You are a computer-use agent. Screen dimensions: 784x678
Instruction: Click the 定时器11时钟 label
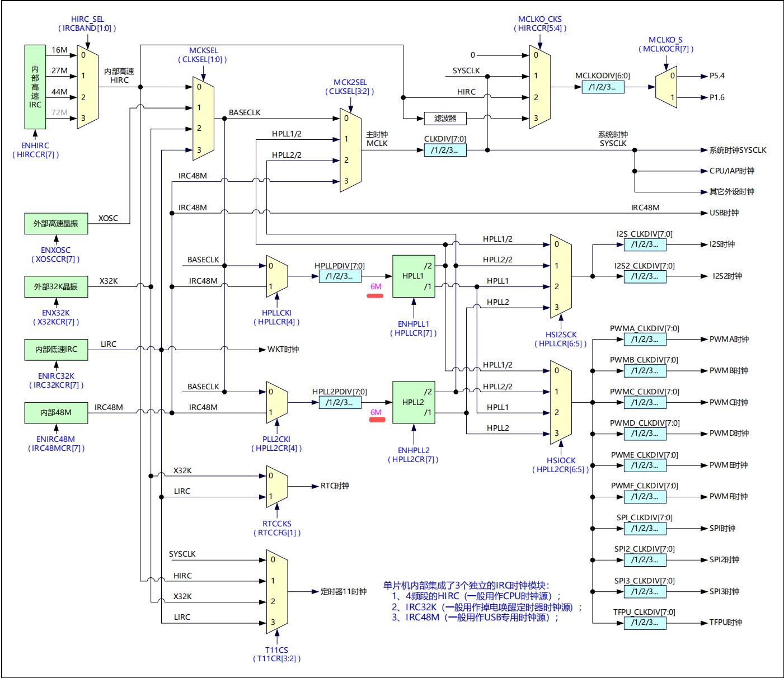(343, 591)
